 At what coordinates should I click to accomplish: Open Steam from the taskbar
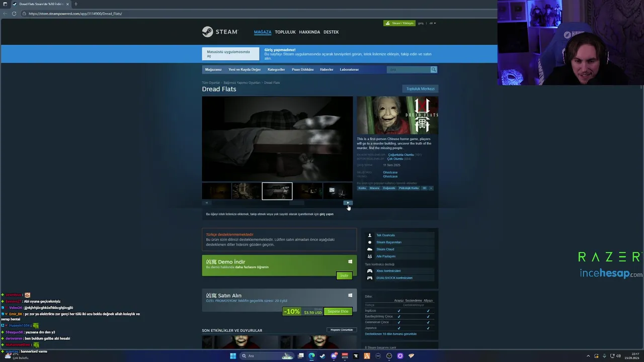coord(323,356)
